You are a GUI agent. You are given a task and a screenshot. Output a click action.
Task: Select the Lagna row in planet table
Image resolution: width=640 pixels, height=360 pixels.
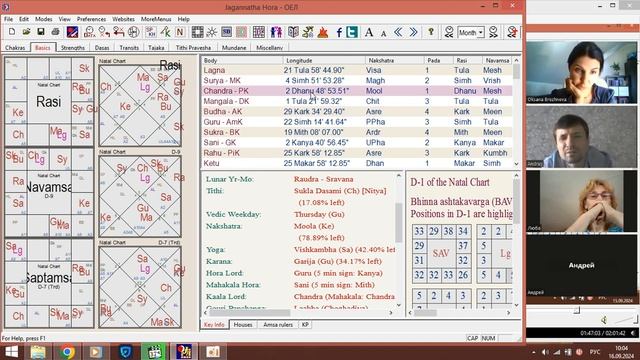tap(357, 70)
